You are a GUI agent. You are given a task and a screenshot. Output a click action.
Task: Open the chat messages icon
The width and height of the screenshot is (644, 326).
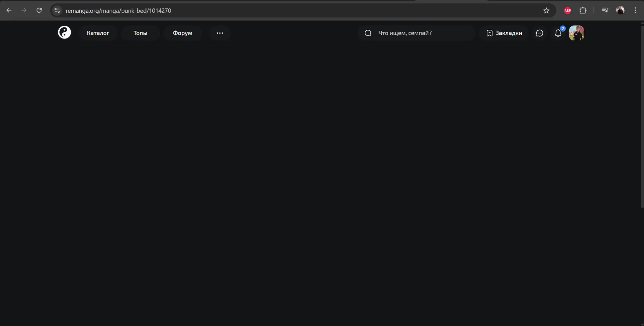540,33
